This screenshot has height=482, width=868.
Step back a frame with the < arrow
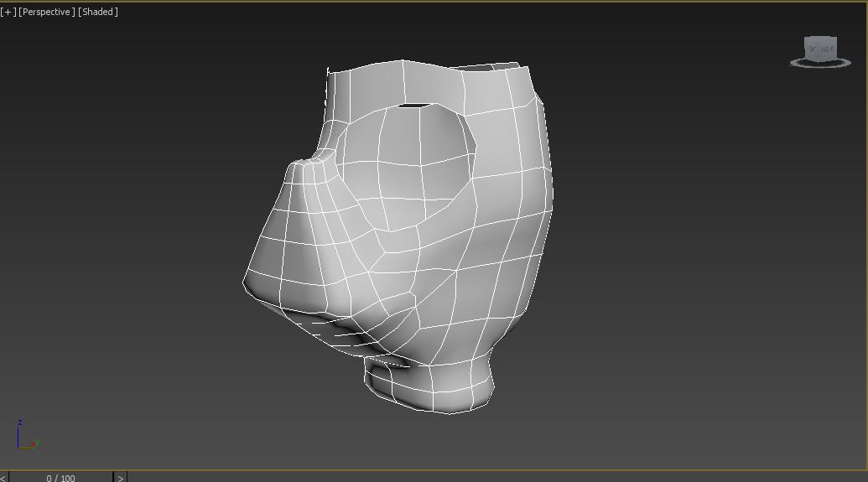point(3,478)
